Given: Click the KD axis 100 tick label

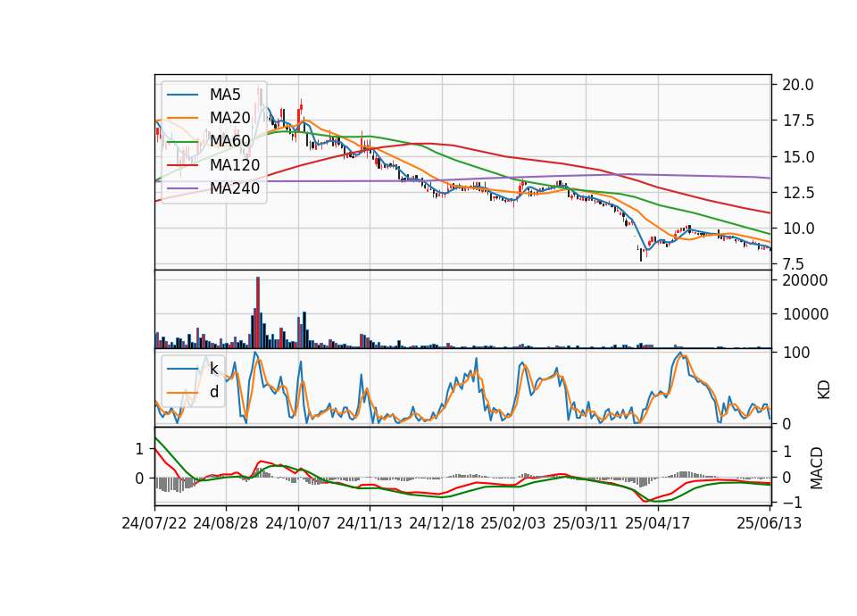Looking at the screenshot, I should pos(796,353).
